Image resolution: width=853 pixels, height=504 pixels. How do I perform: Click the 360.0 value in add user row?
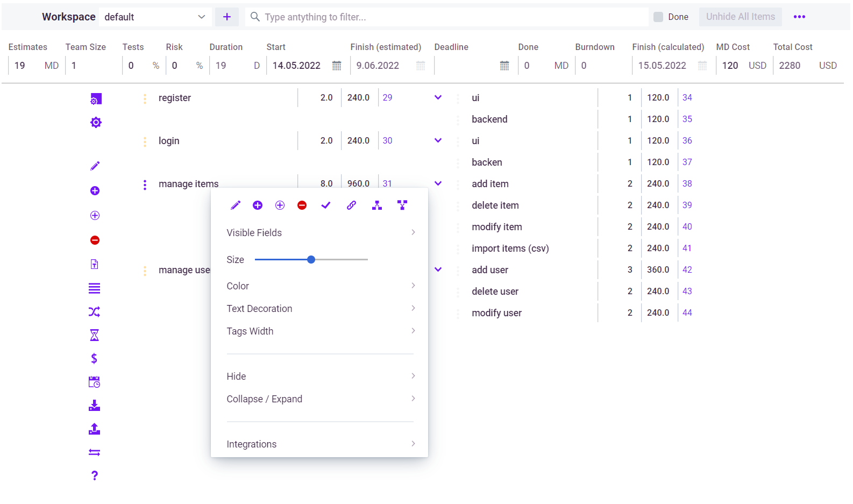(x=658, y=269)
